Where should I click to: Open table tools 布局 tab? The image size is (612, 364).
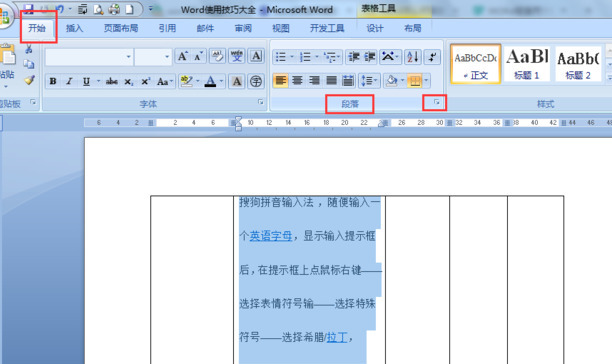(x=413, y=28)
